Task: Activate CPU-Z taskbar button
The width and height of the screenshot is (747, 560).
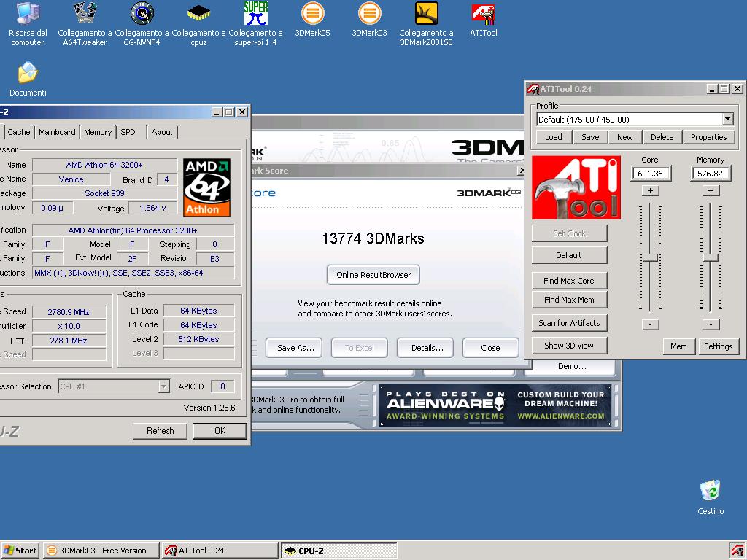Action: [x=338, y=551]
